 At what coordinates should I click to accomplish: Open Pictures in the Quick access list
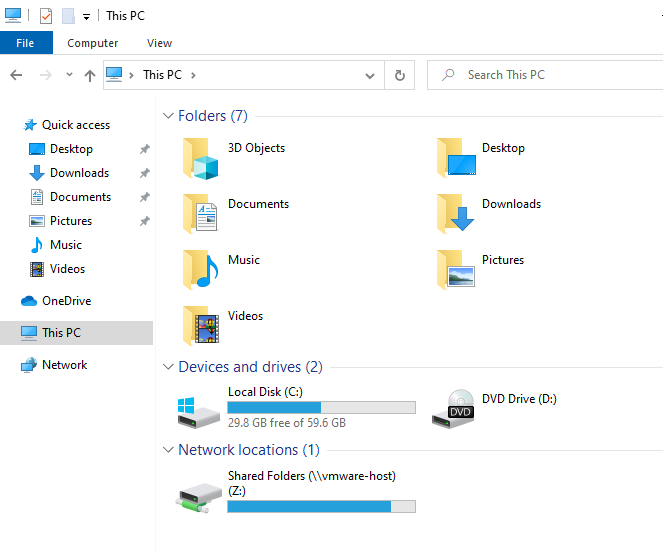click(x=60, y=221)
